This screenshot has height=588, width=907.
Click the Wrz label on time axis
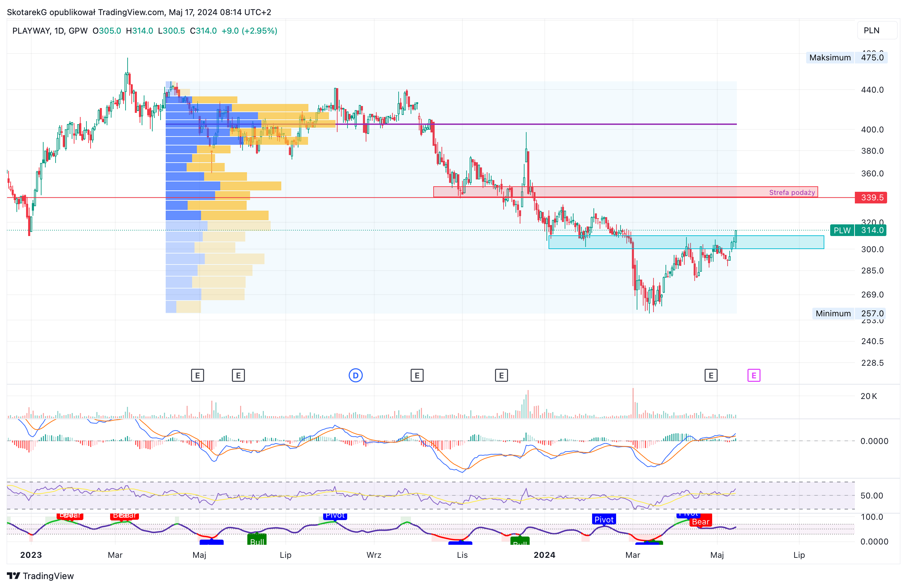click(374, 555)
